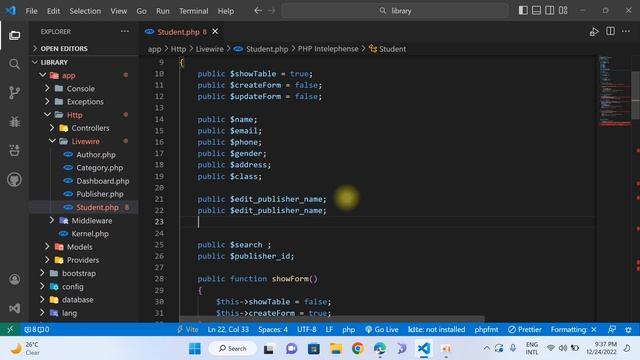This screenshot has width=640, height=360.
Task: Change Spaces: 4 indentation setting
Action: [x=273, y=329]
